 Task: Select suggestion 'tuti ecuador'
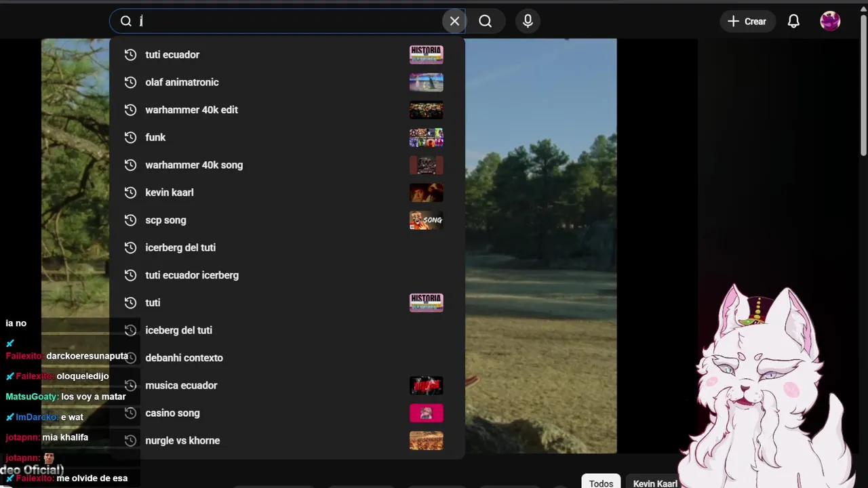click(x=172, y=55)
